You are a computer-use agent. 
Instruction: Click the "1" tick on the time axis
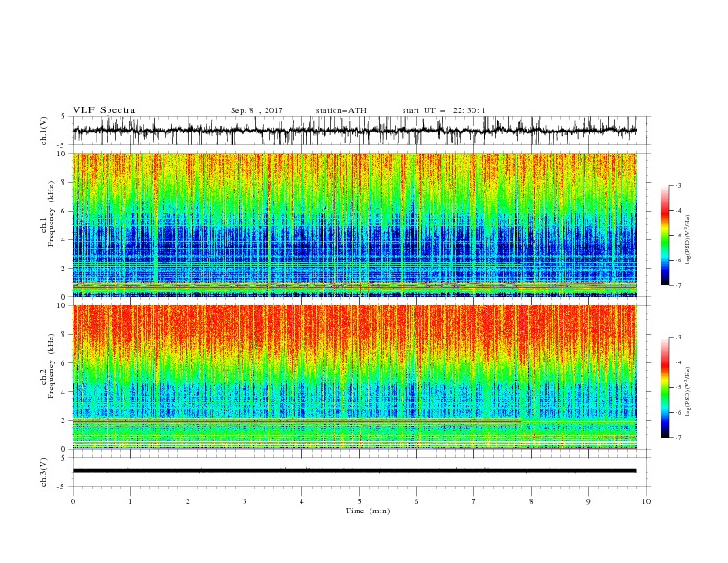[130, 501]
